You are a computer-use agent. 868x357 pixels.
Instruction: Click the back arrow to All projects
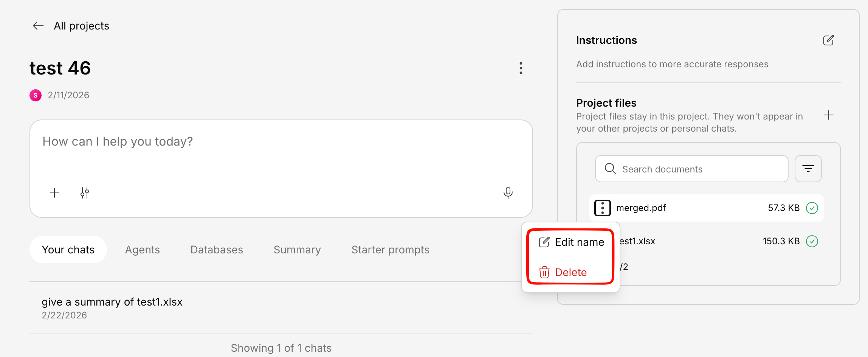[38, 26]
